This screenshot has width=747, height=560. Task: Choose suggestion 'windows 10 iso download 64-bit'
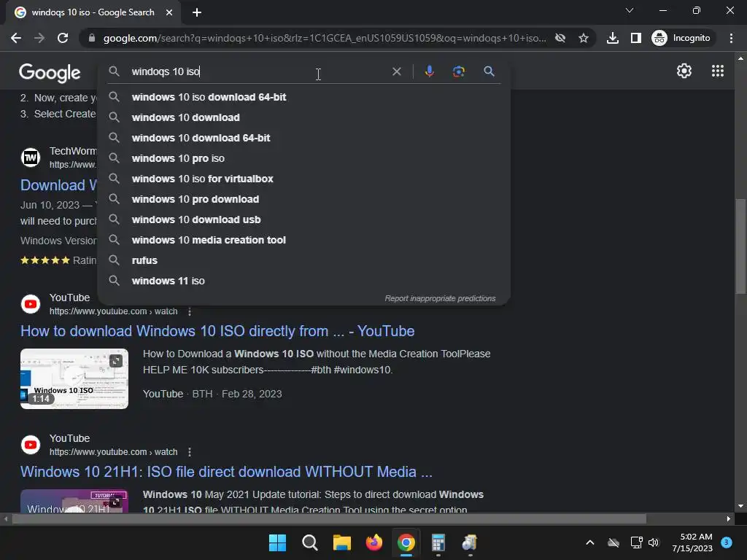pos(304,97)
